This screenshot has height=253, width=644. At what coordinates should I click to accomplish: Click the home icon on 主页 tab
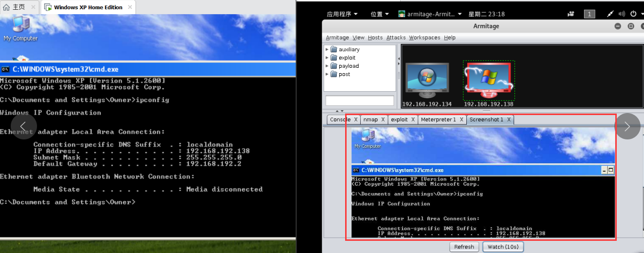[6, 7]
